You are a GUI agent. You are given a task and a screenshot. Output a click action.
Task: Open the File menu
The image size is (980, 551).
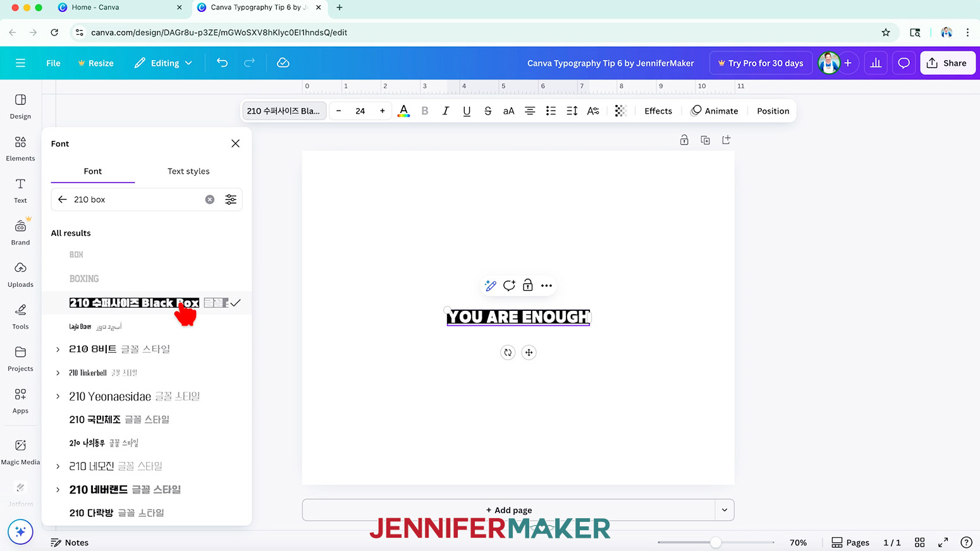coord(53,63)
